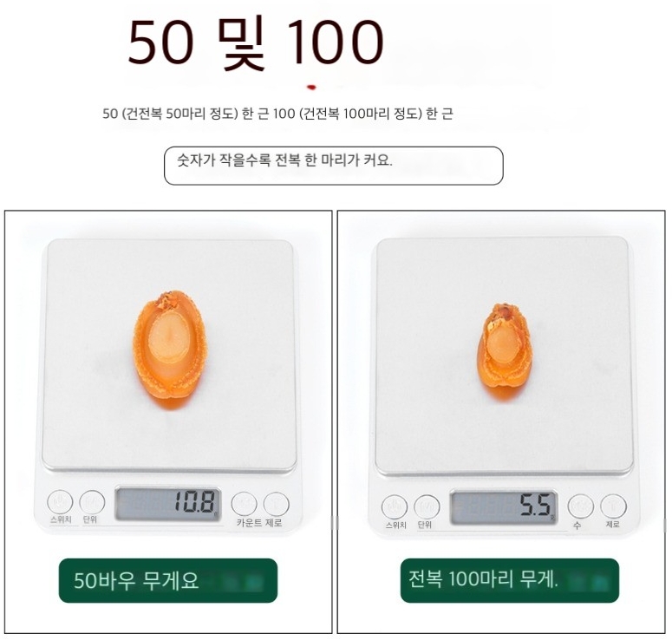Click the 단위 button on the right scale
Viewport: 672px width, 640px height.
[427, 506]
